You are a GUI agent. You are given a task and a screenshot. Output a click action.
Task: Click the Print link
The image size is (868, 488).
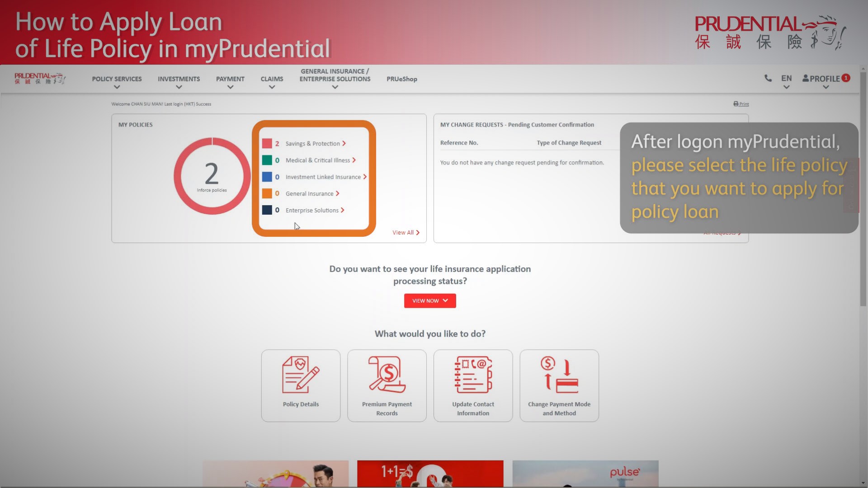coord(744,104)
